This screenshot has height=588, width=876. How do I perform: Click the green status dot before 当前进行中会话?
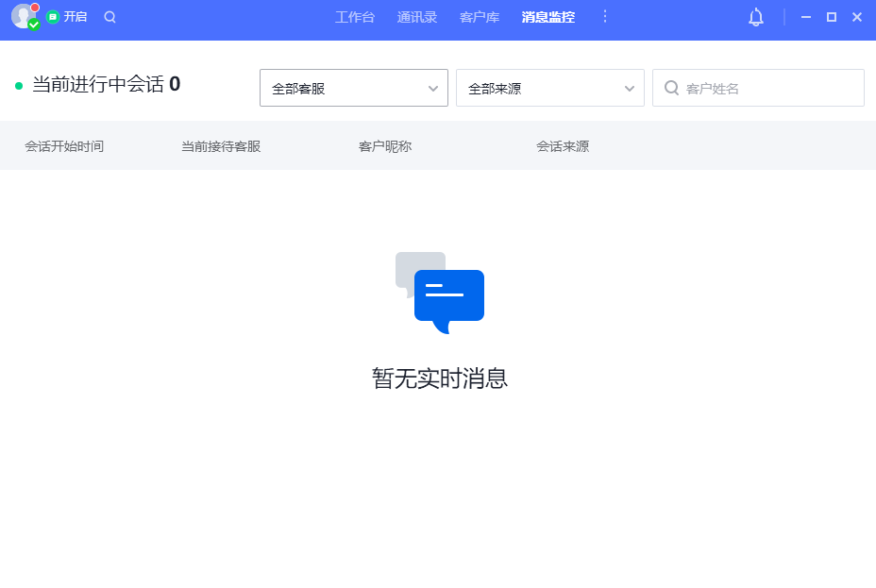click(x=19, y=84)
